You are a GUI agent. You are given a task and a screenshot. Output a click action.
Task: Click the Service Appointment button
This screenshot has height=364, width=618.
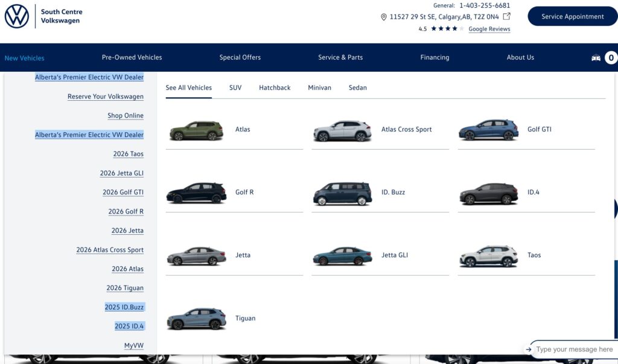tap(572, 16)
